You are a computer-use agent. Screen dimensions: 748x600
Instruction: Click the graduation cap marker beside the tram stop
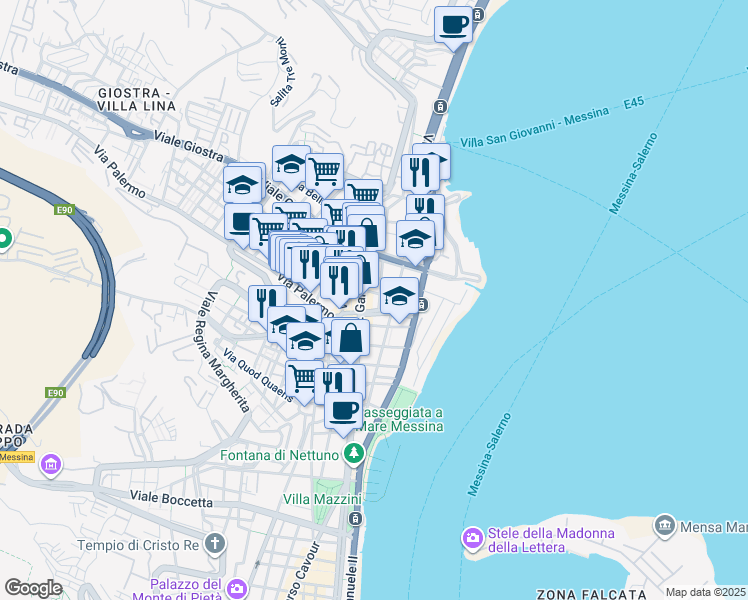[399, 299]
